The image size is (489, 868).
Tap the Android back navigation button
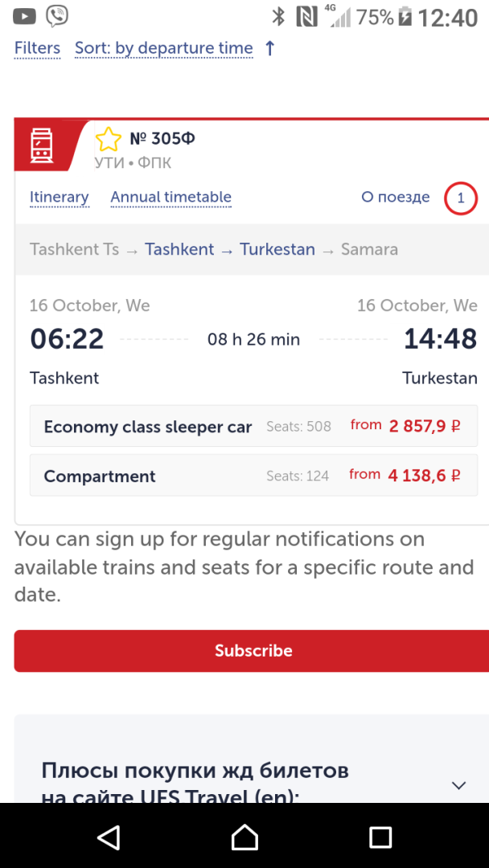coord(109,837)
